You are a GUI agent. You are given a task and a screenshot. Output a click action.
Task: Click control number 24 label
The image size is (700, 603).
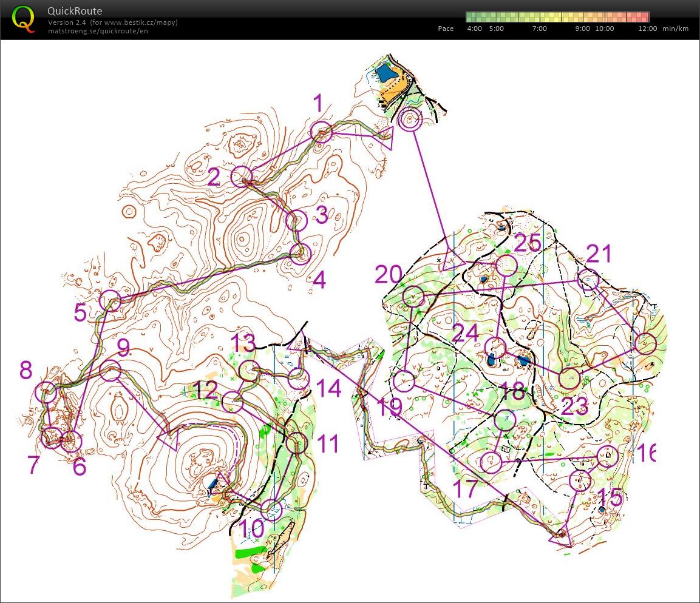[465, 332]
